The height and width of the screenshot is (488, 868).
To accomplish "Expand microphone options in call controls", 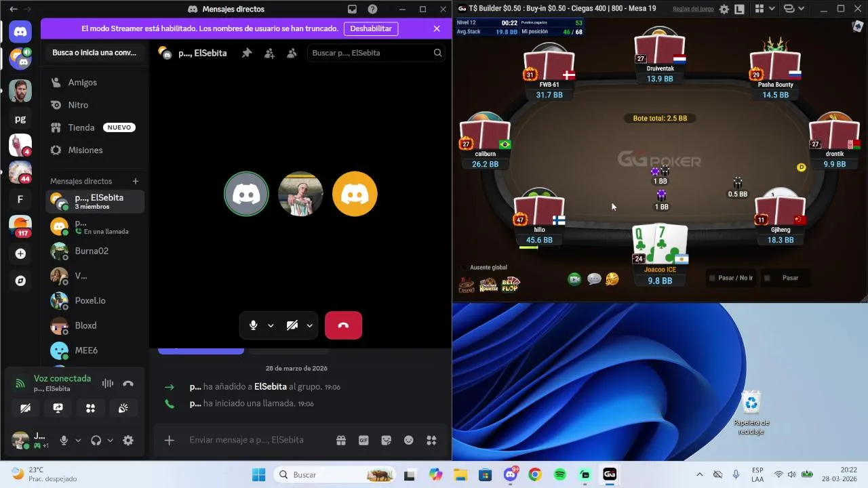I will [271, 325].
